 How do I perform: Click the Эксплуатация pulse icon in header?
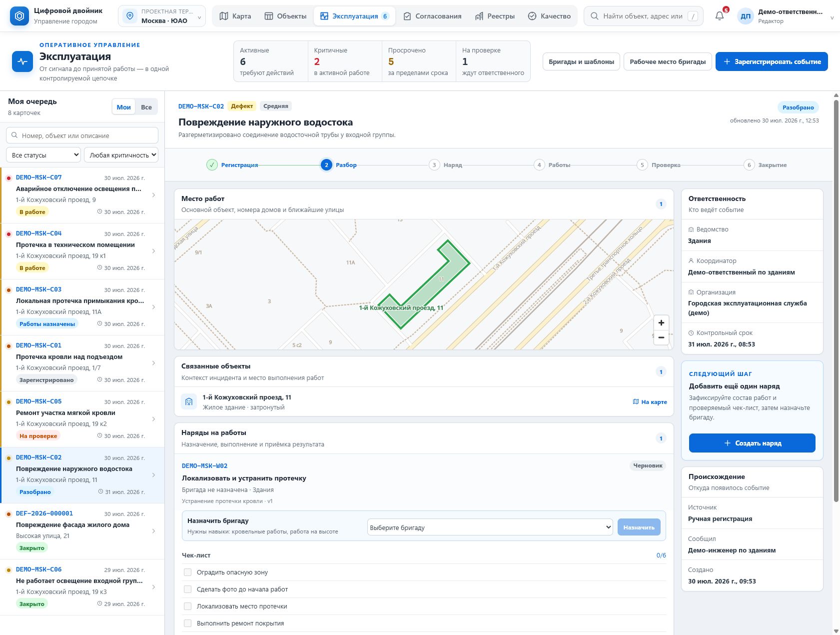coord(22,61)
